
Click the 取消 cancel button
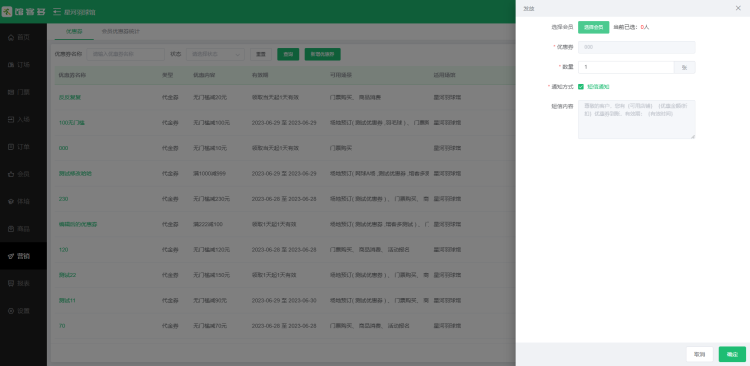coord(699,354)
